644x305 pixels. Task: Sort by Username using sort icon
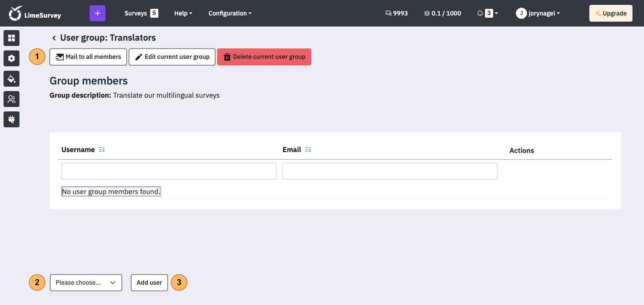pos(102,149)
